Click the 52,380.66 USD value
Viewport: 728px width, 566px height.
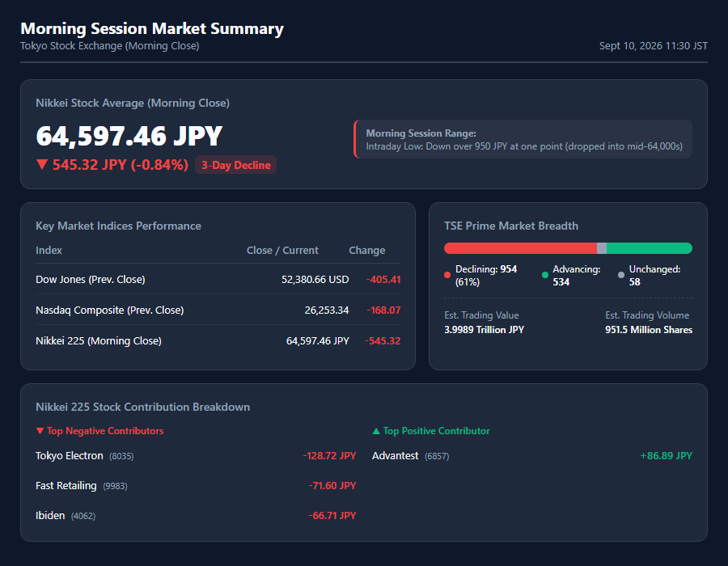[315, 279]
